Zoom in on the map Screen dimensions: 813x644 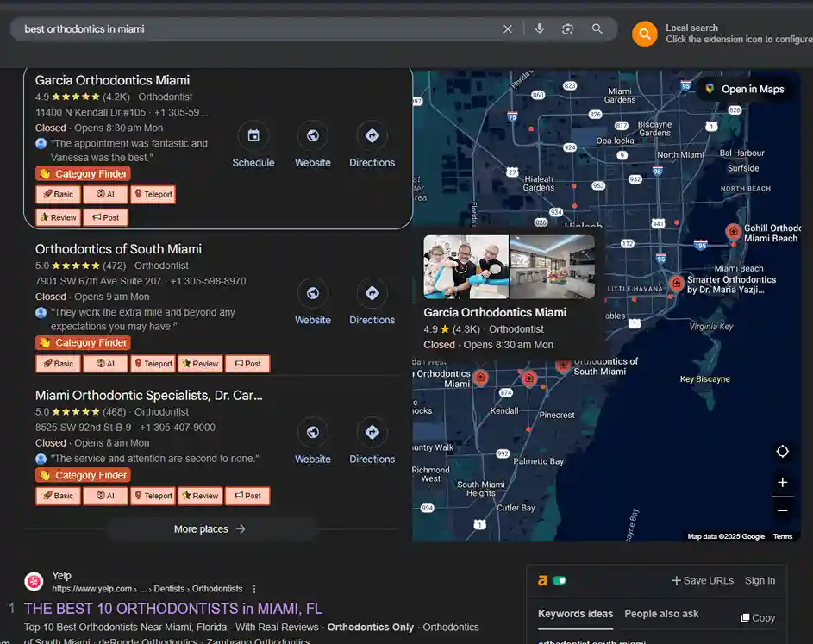coord(782,482)
